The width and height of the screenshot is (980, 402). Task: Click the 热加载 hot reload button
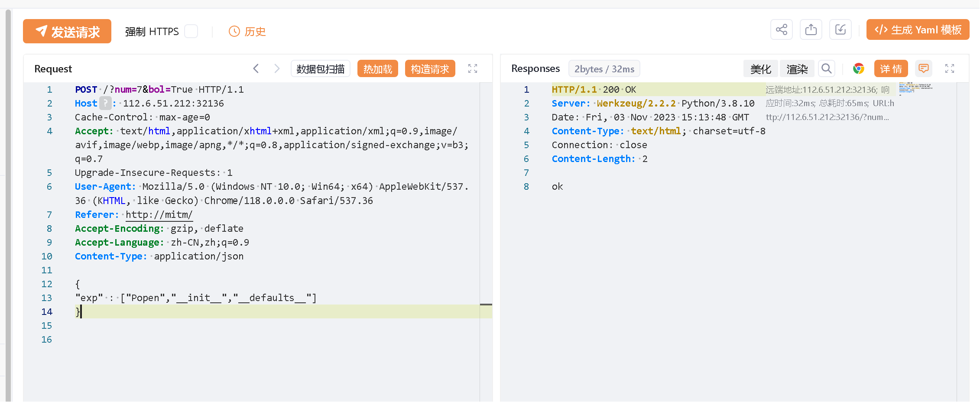[377, 69]
